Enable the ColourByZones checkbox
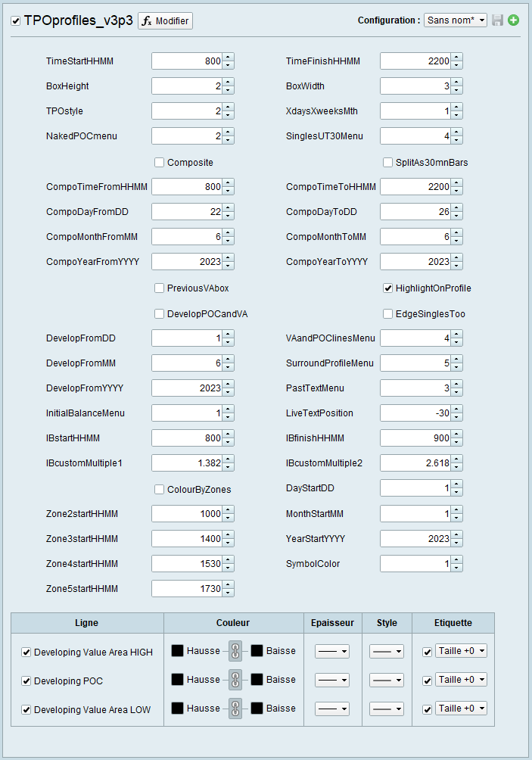This screenshot has height=760, width=532. click(x=159, y=490)
